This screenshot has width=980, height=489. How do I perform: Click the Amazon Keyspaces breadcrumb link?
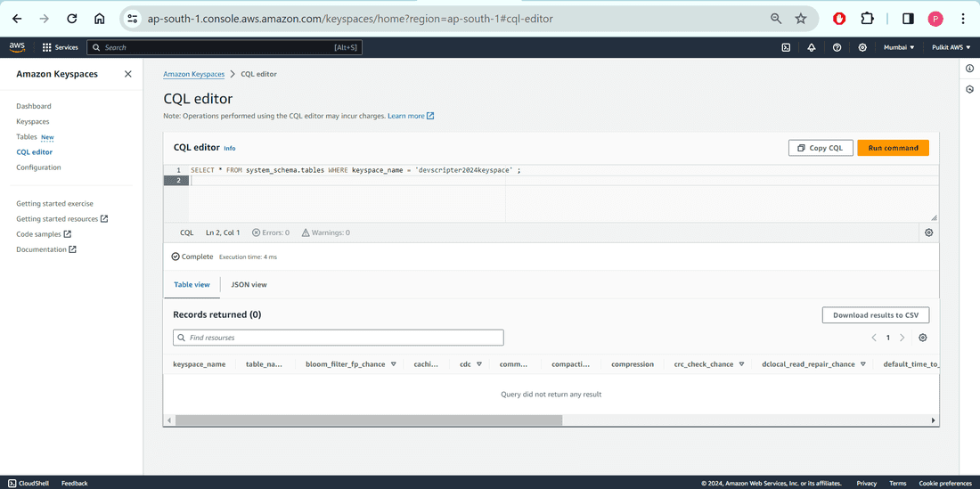(193, 74)
